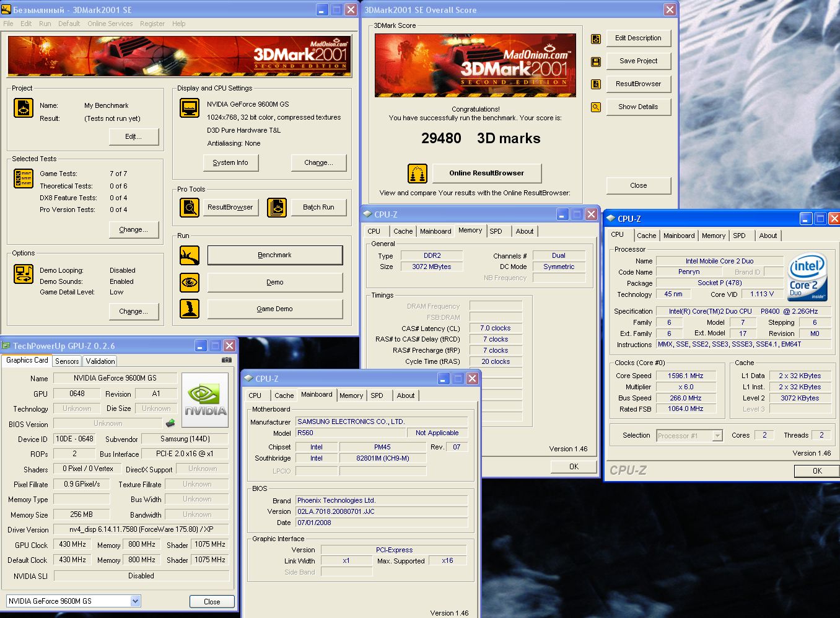Click the Edit Description button
The image size is (840, 618).
(x=638, y=38)
